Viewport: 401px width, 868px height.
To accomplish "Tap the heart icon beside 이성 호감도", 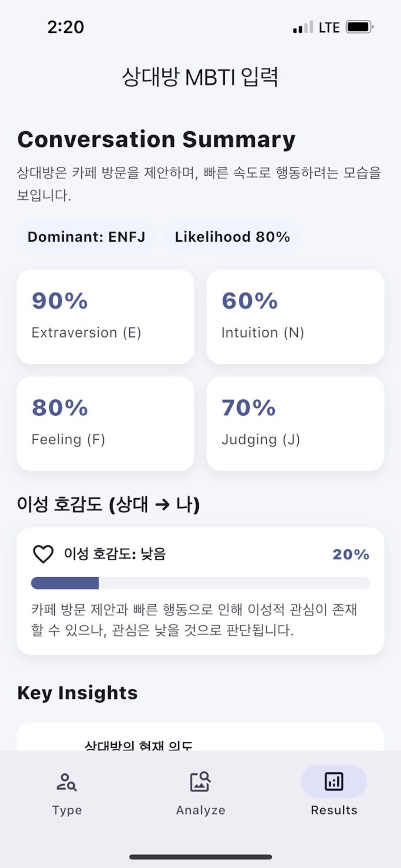I will pos(43,554).
